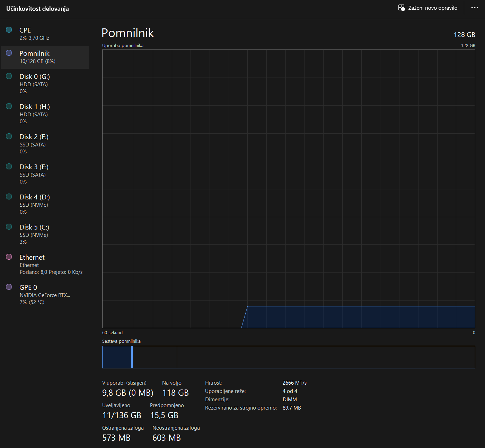Open the three-dots more options menu
Image resolution: width=485 pixels, height=448 pixels.
click(475, 8)
